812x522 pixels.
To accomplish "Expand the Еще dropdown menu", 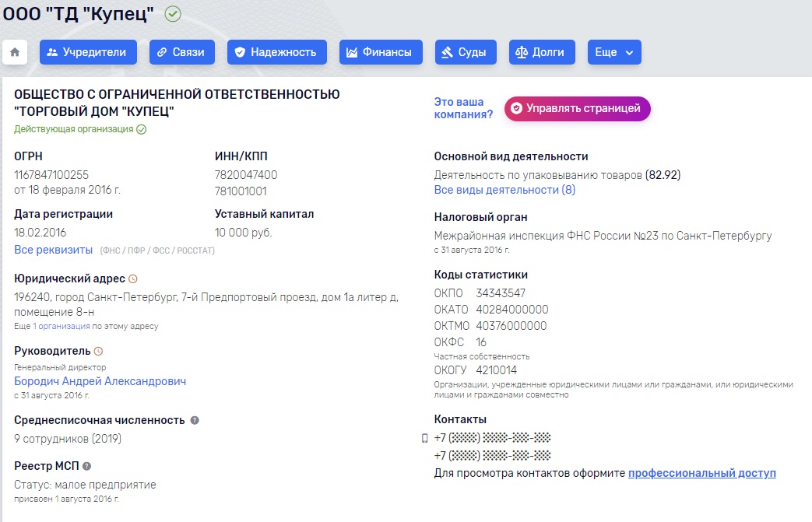I will point(614,52).
